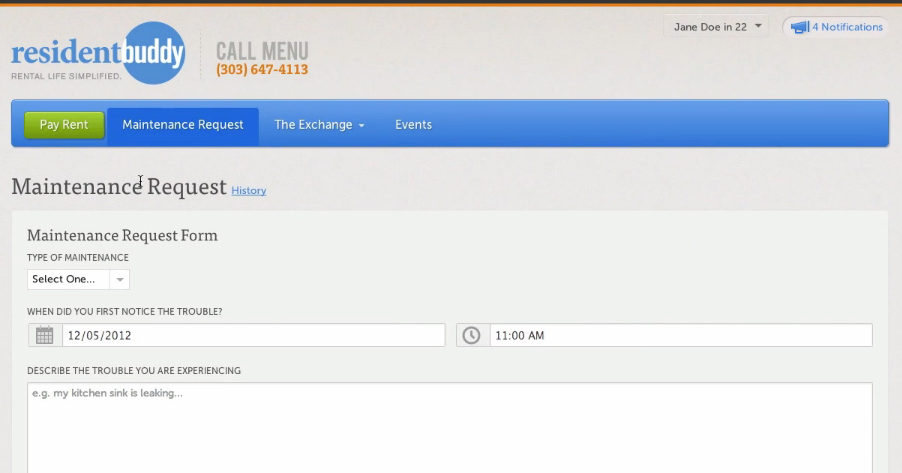Click the CALL MENU heading
The height and width of the screenshot is (473, 902).
(262, 51)
